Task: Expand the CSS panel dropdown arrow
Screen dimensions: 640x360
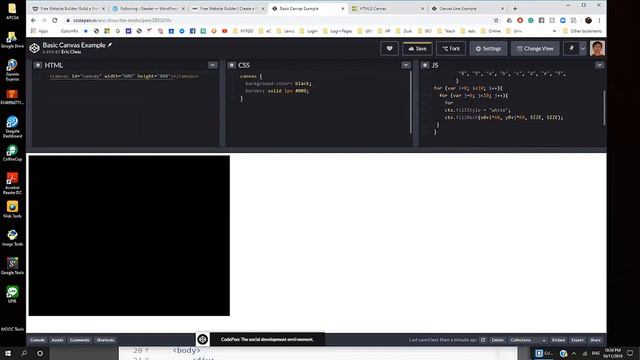Action: [x=406, y=65]
